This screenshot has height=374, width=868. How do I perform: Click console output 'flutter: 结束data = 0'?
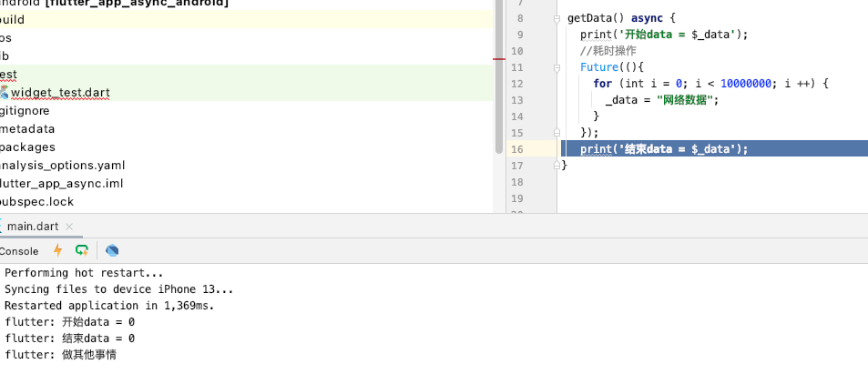click(70, 338)
